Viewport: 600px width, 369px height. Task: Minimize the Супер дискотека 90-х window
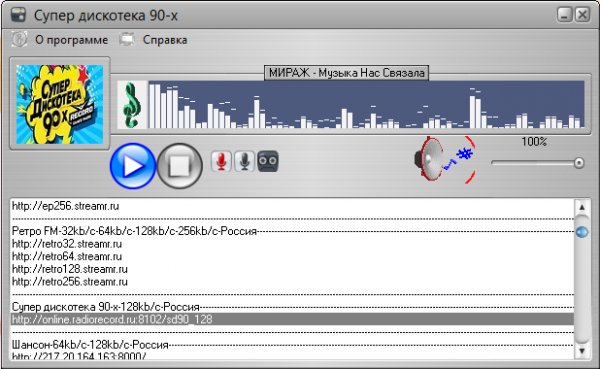tap(564, 15)
